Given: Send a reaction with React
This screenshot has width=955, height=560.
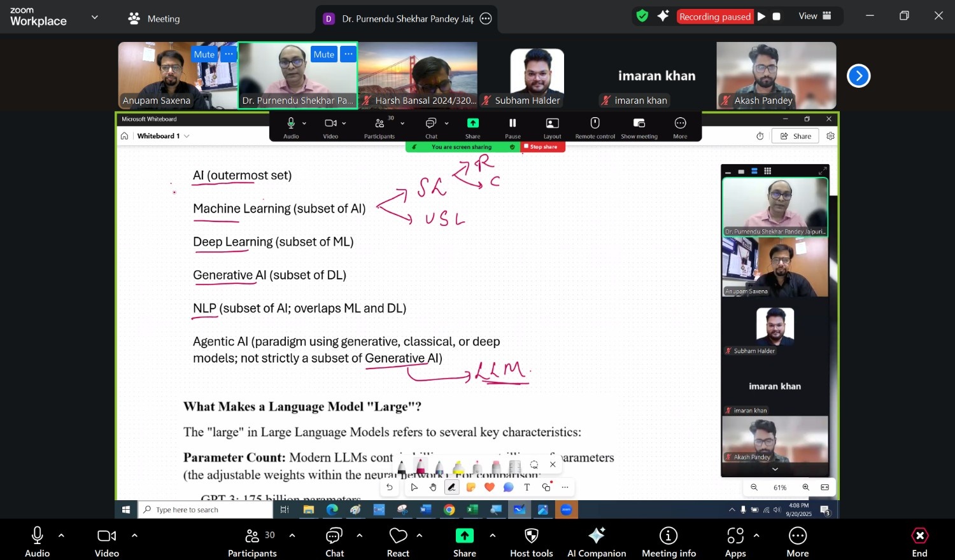Looking at the screenshot, I should click(x=398, y=542).
